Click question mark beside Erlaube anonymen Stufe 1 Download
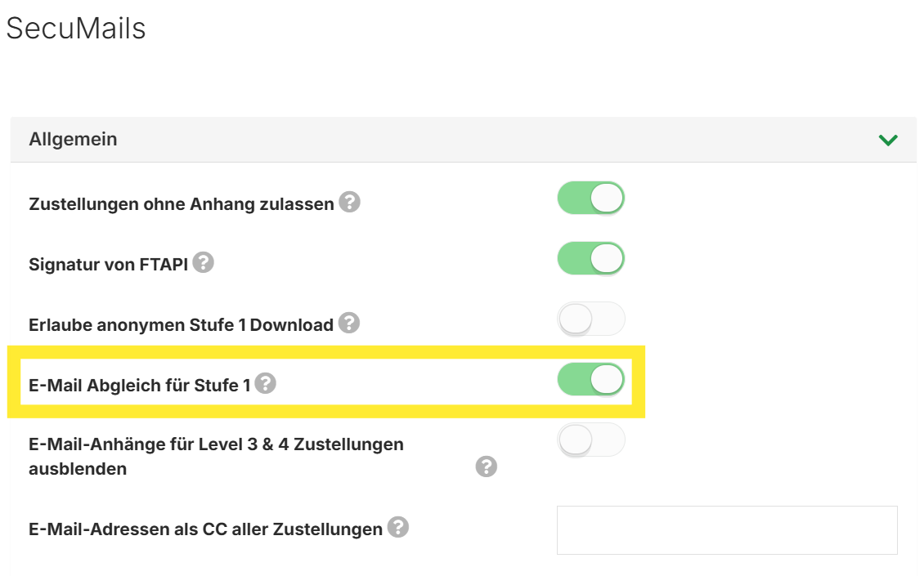The width and height of the screenshot is (924, 576). pos(349,323)
